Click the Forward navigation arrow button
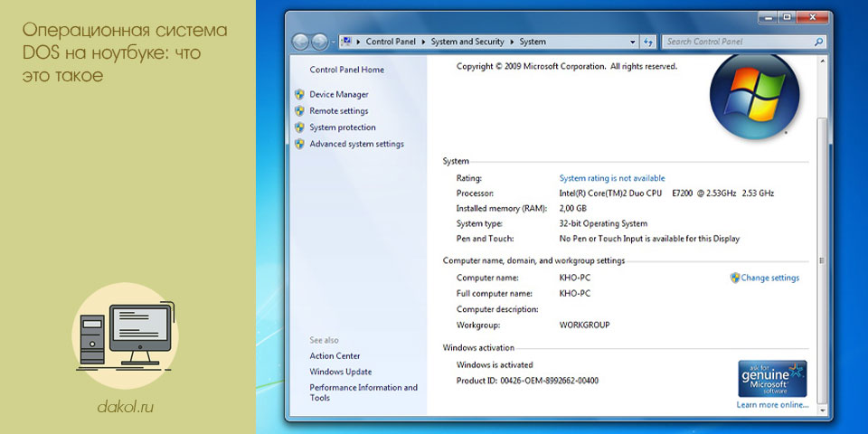Image resolution: width=868 pixels, height=434 pixels. coord(319,42)
